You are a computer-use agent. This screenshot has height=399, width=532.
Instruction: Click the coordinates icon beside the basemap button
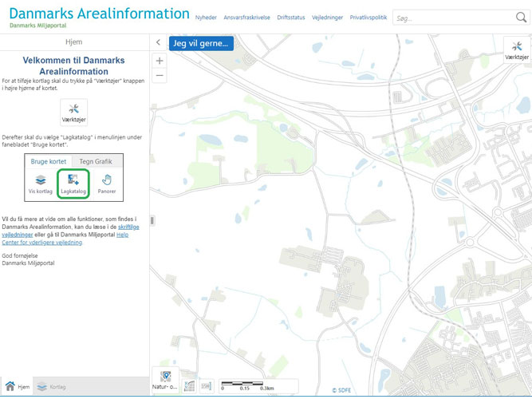tap(189, 386)
